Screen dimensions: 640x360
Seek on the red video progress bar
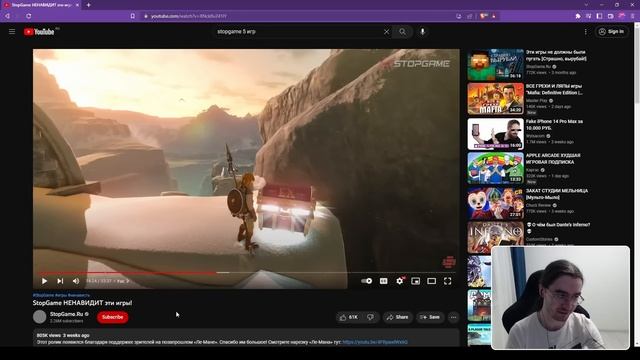[246, 272]
